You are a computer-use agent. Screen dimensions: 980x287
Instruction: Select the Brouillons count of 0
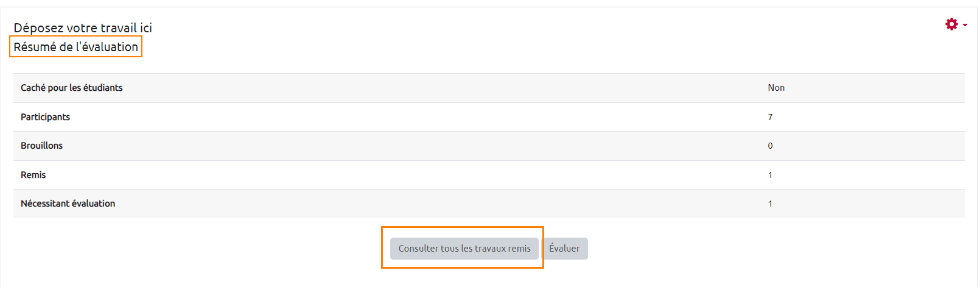770,146
